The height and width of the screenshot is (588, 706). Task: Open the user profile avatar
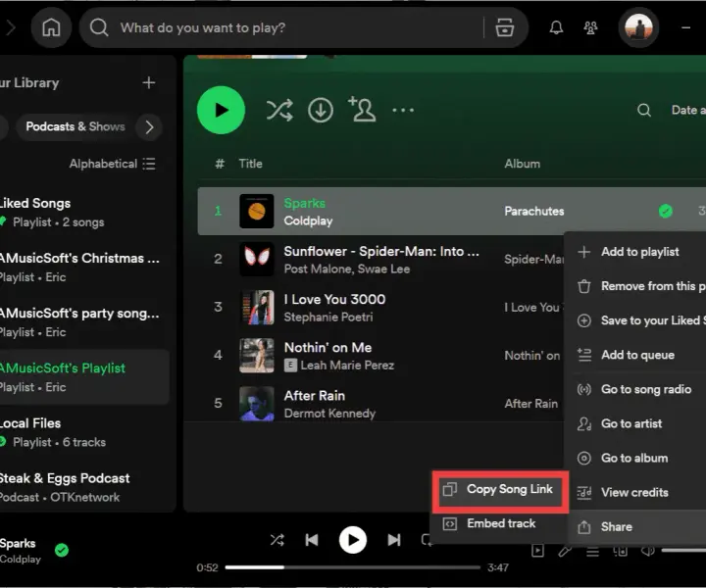coord(638,27)
